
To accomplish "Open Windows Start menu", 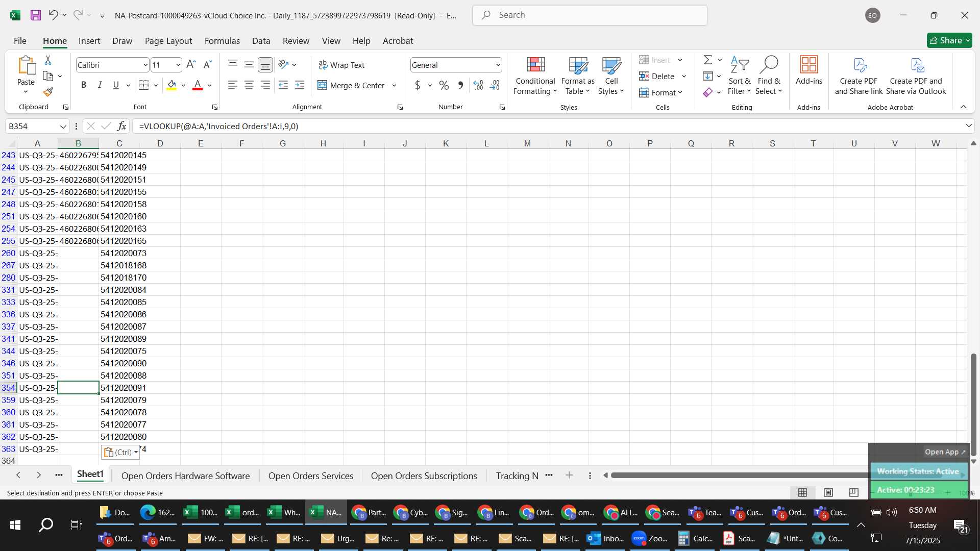I will pyautogui.click(x=15, y=524).
